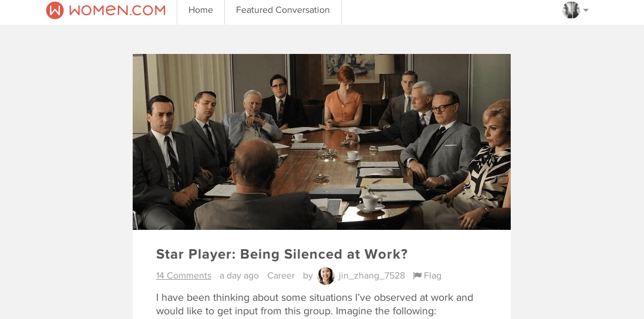Screen dimensions: 644x319
Task: Open the 'Star Player: Being Silenced at Work?' title
Action: [x=282, y=254]
